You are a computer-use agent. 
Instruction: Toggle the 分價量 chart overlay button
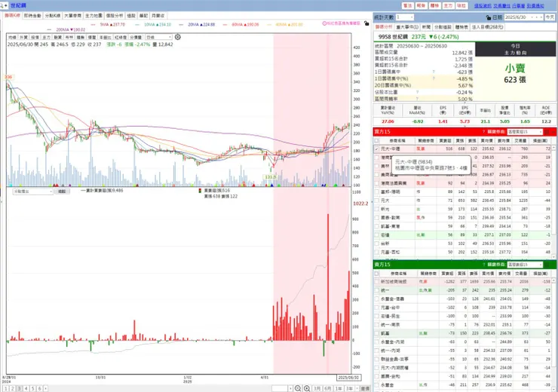(136, 37)
